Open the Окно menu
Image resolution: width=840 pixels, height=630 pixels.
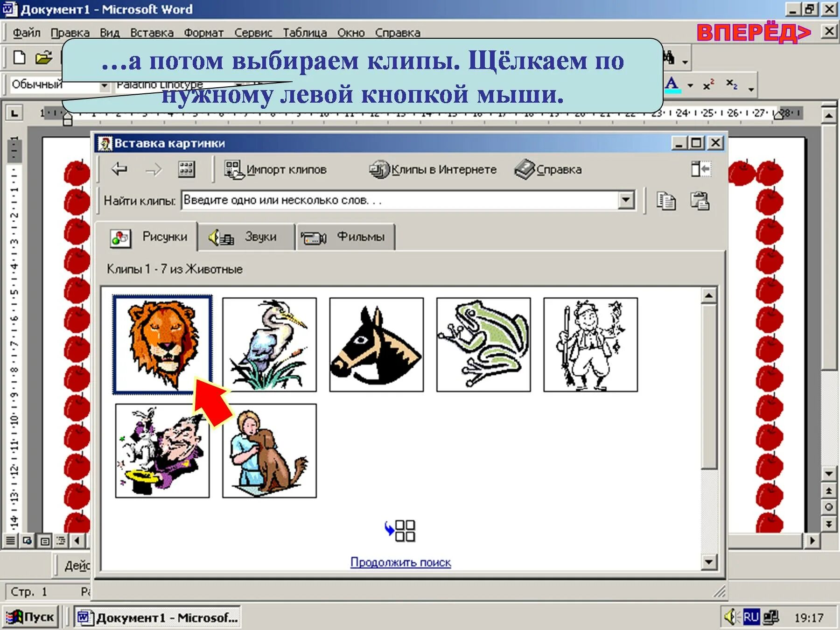click(x=351, y=33)
